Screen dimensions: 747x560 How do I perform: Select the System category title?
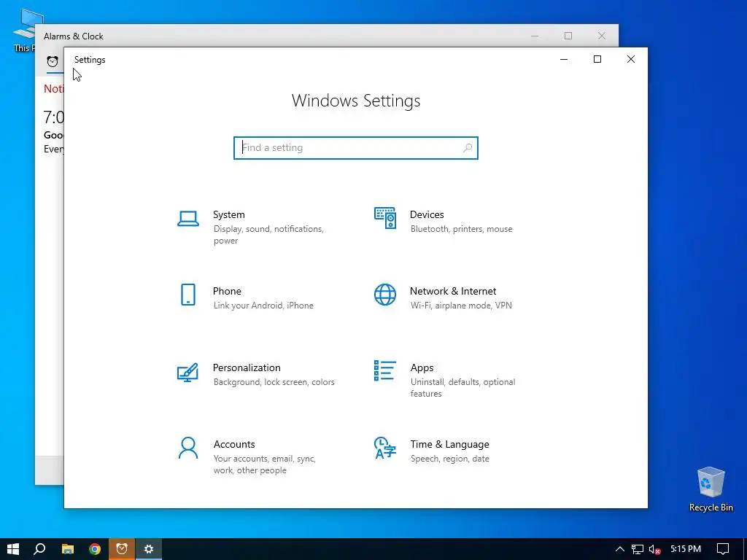(229, 215)
